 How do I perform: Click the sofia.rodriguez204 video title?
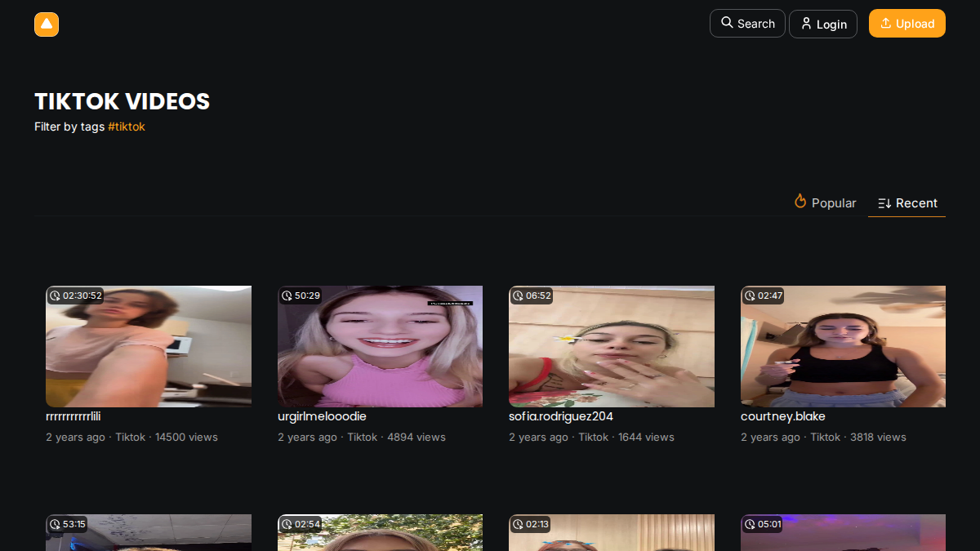pos(561,416)
